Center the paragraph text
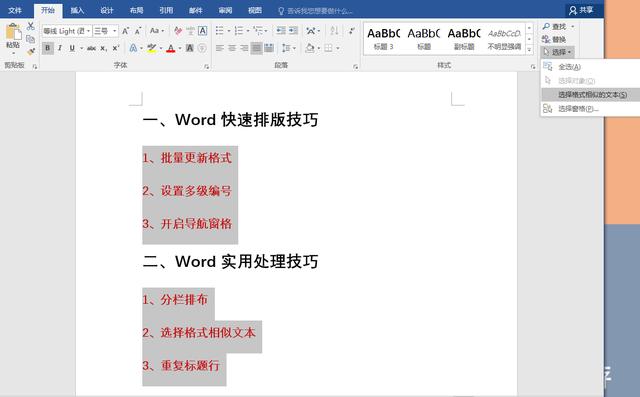 [232, 48]
